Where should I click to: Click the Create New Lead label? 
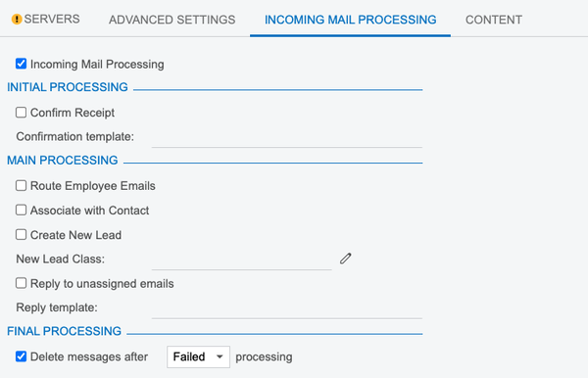75,235
